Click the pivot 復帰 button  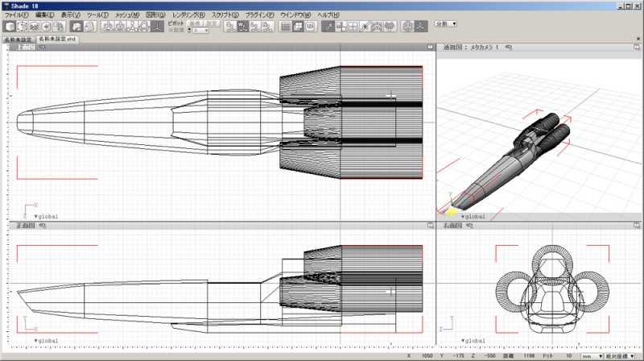click(x=195, y=23)
